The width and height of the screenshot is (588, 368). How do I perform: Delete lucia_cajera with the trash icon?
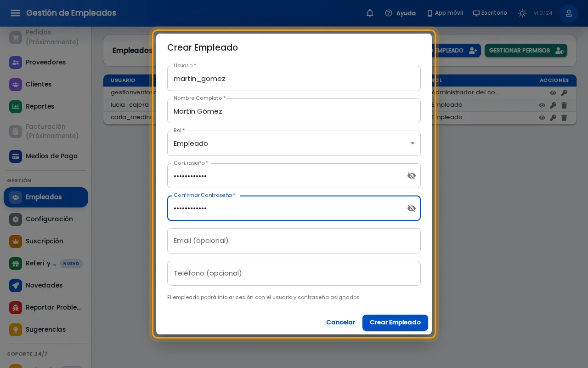(x=564, y=105)
